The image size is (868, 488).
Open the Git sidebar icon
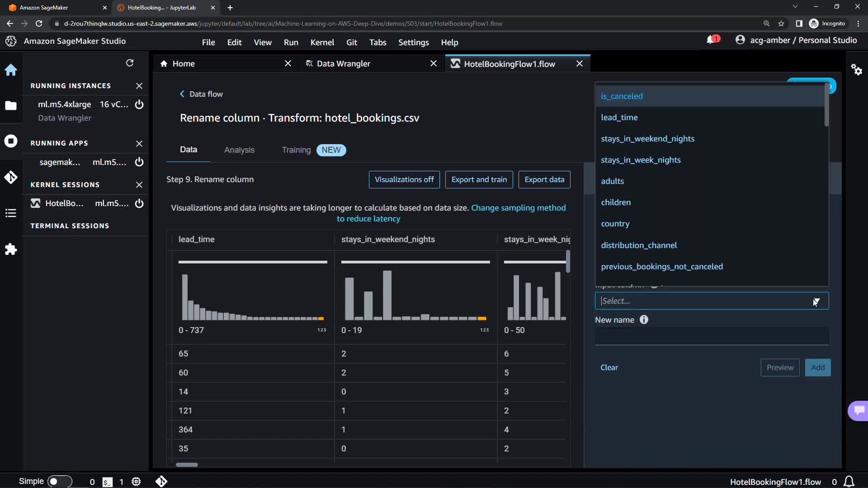tap(11, 177)
